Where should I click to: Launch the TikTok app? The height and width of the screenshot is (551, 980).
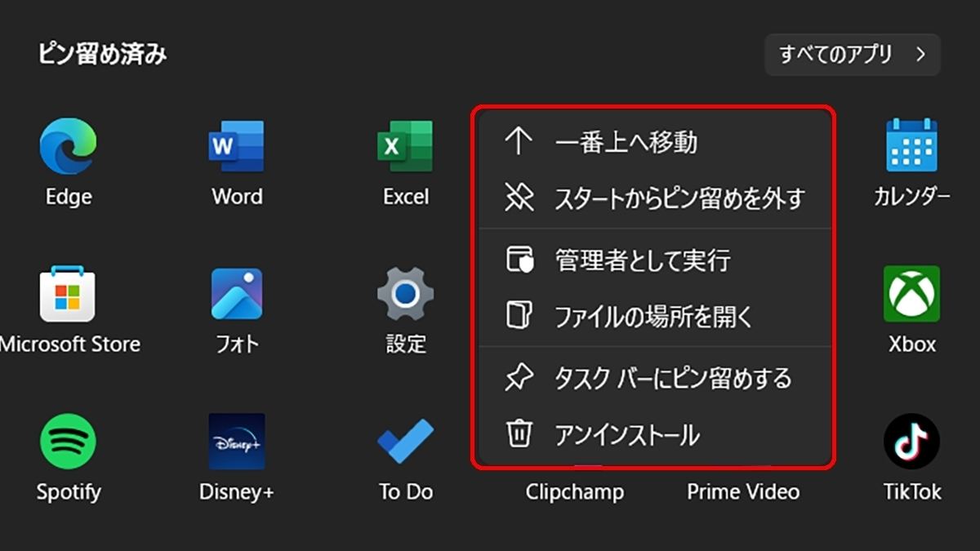pos(911,442)
